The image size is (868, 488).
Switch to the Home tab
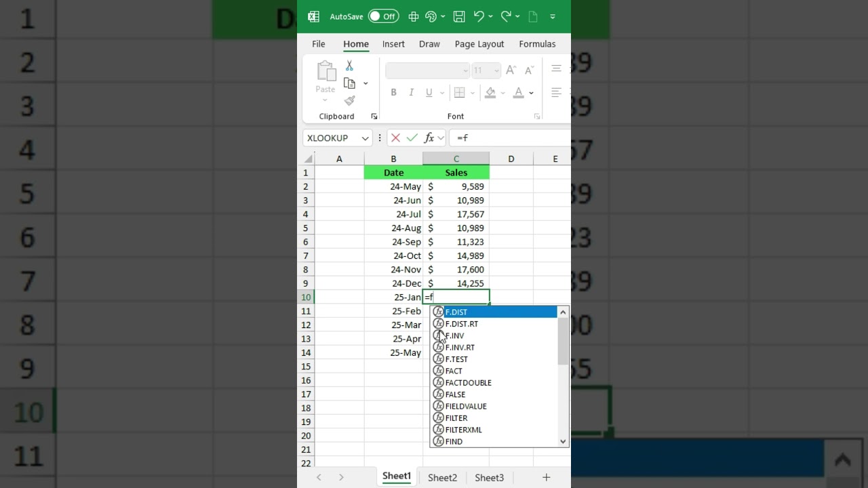(356, 44)
